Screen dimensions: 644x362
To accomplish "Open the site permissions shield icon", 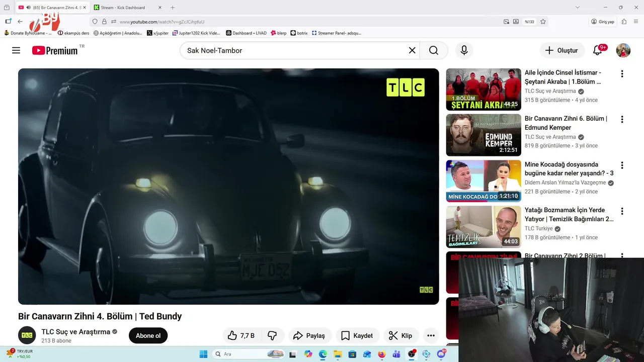I will tap(95, 22).
